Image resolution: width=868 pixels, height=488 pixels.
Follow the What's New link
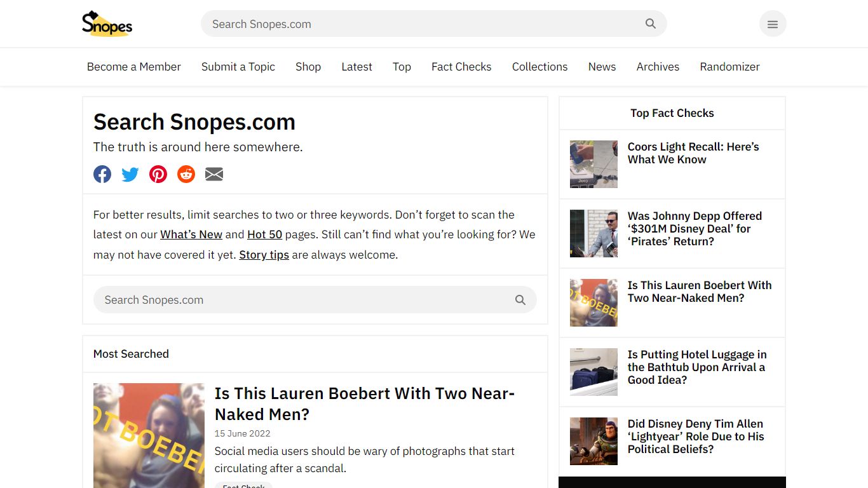(x=191, y=234)
